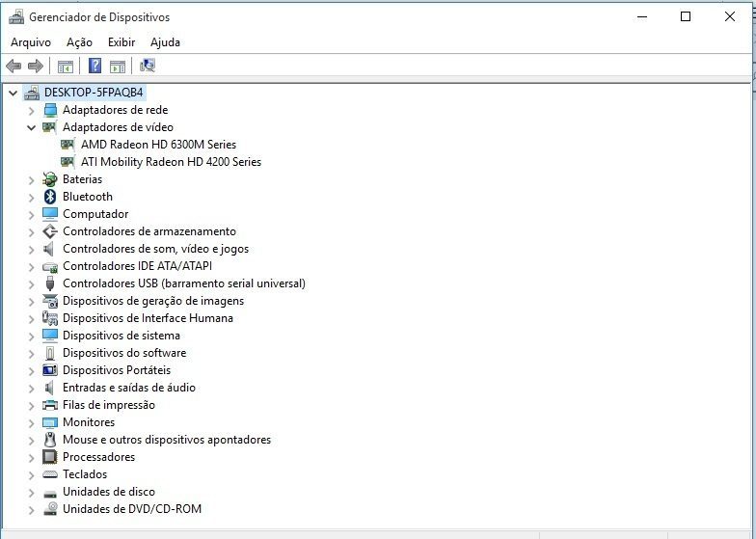The height and width of the screenshot is (539, 756).
Task: Select Unidades de DVD/CD-ROM label
Action: pos(132,509)
